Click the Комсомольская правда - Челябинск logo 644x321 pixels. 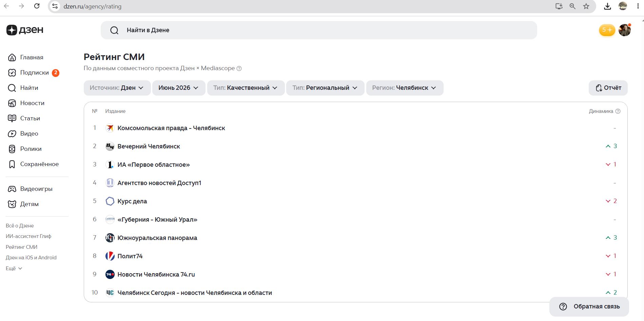click(110, 128)
